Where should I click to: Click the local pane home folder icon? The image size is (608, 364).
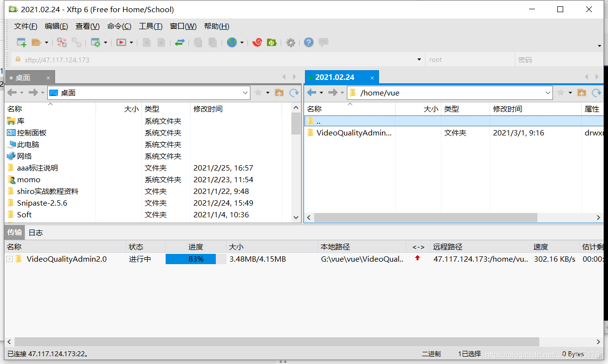coord(279,93)
